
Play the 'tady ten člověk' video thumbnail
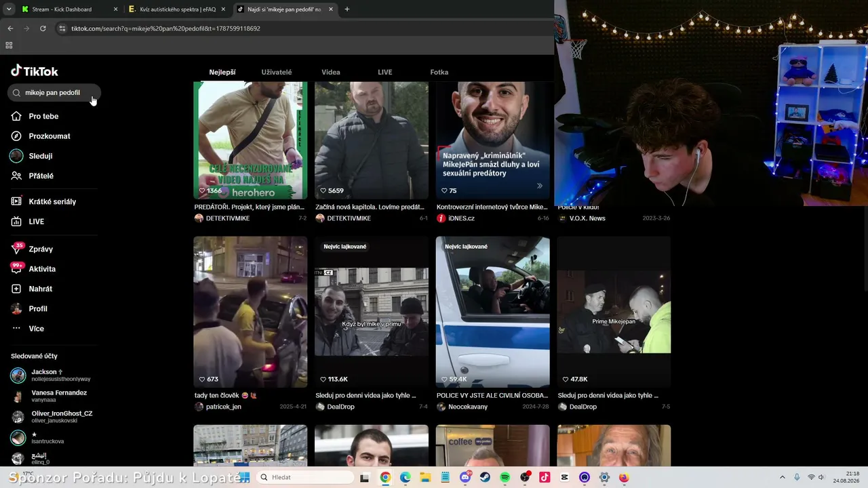[x=250, y=312]
